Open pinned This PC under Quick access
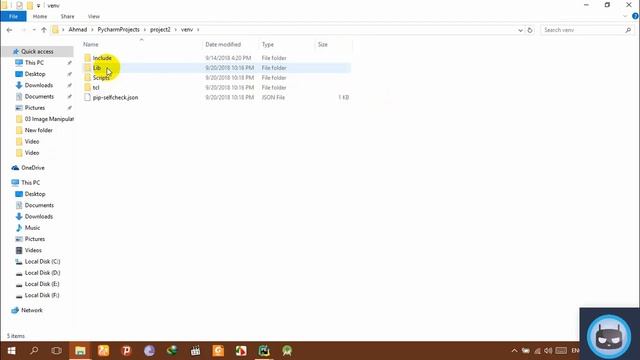640x360 pixels. pos(34,62)
